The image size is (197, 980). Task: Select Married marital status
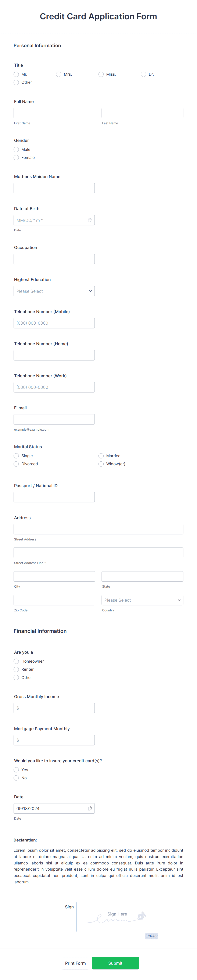click(101, 455)
